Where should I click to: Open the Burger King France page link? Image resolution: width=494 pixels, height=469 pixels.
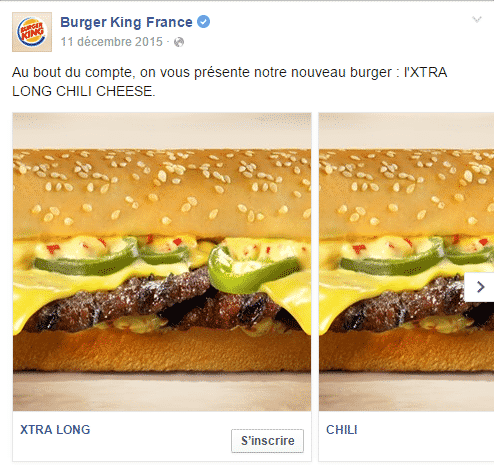(x=126, y=22)
